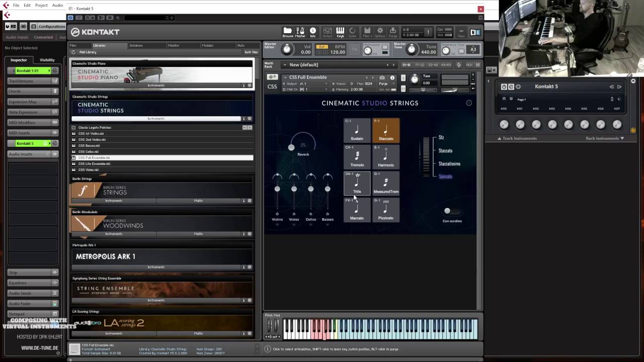This screenshot has width=644, height=362.
Task: Open the Info pane icon
Action: click(313, 32)
